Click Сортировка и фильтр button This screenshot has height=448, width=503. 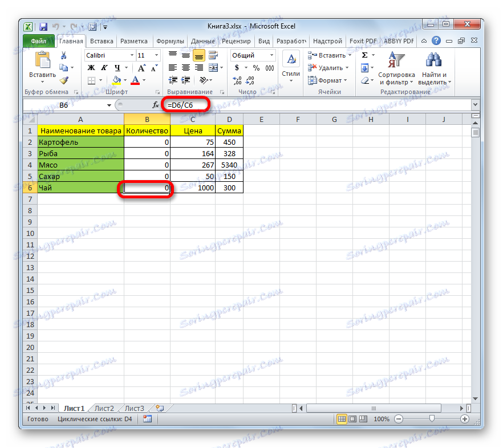[x=396, y=68]
